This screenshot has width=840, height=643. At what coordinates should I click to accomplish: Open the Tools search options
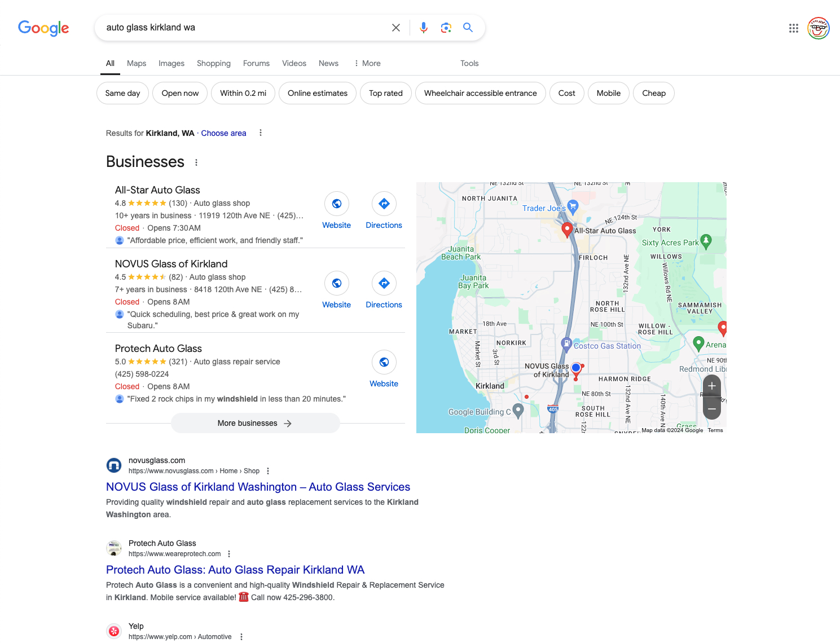pos(469,63)
